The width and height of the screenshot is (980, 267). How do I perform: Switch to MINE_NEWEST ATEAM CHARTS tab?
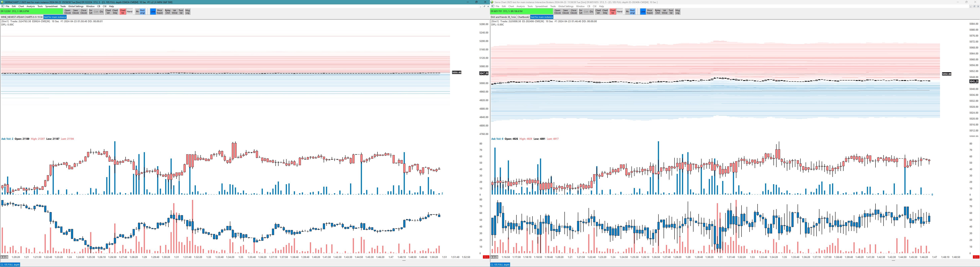22,17
